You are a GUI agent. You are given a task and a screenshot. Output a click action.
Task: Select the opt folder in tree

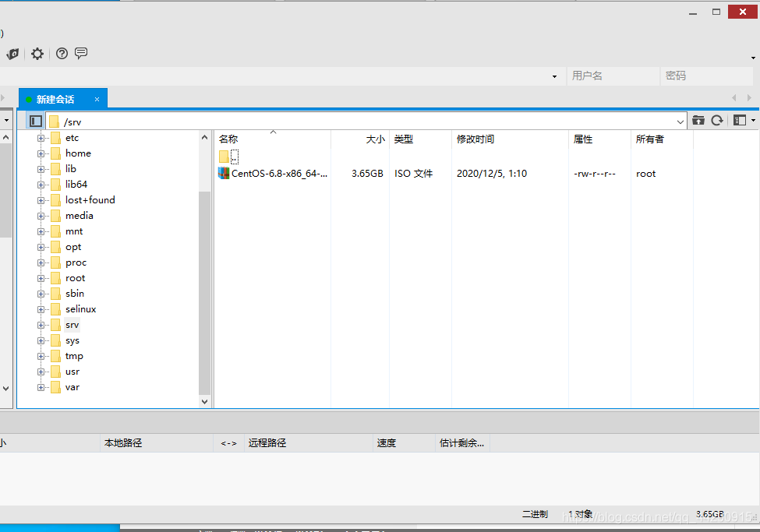point(73,247)
